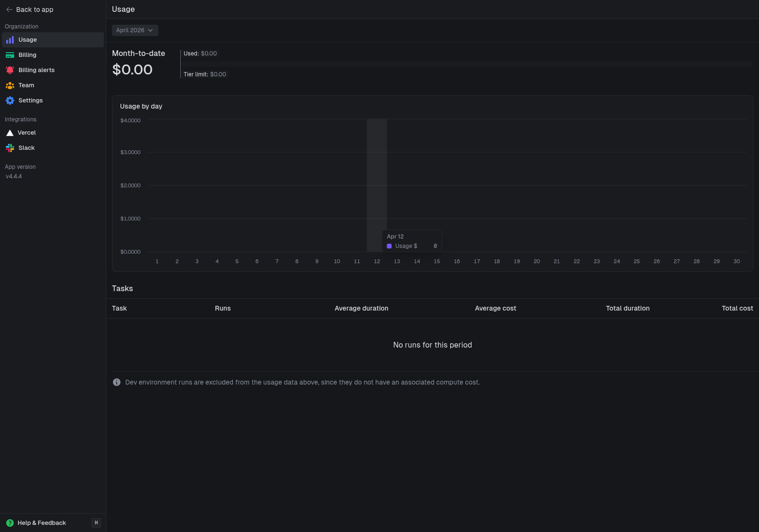
Task: Open Billing alerts in the sidebar
Action: click(37, 70)
